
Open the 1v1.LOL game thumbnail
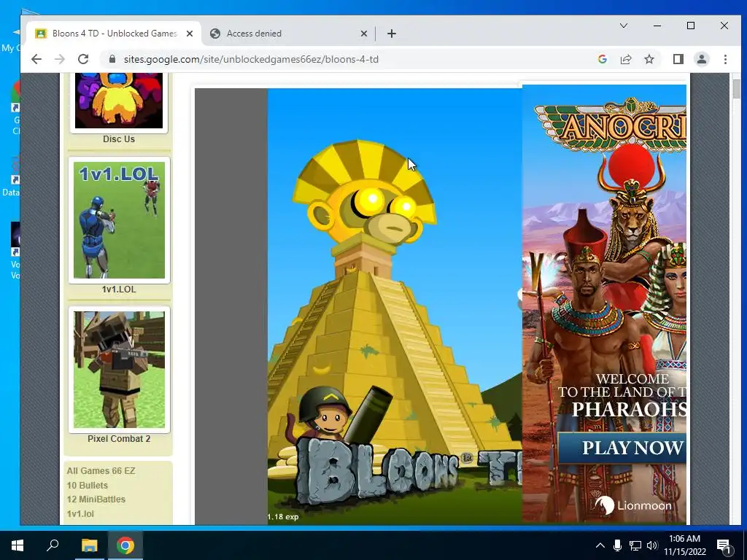(x=119, y=220)
